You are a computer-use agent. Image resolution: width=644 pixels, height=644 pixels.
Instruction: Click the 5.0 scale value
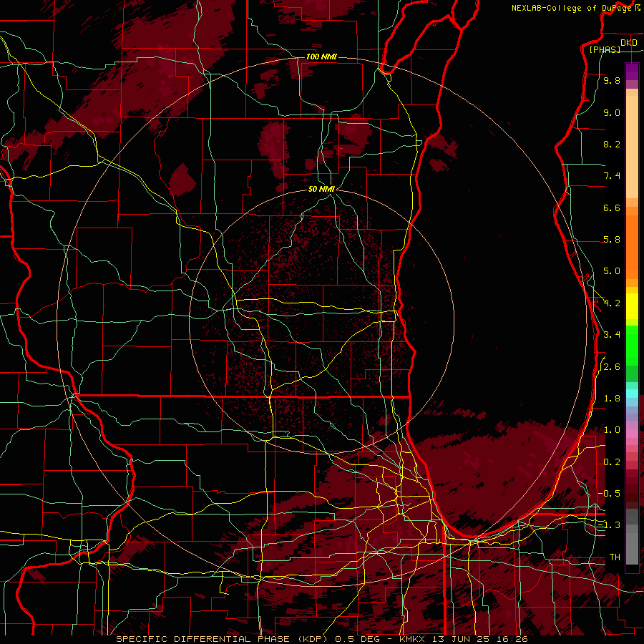612,271
